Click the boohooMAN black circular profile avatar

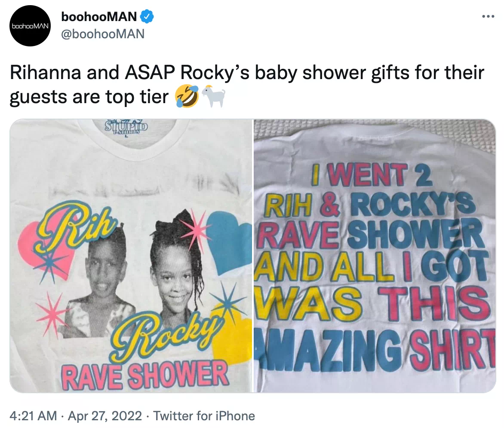pyautogui.click(x=30, y=26)
